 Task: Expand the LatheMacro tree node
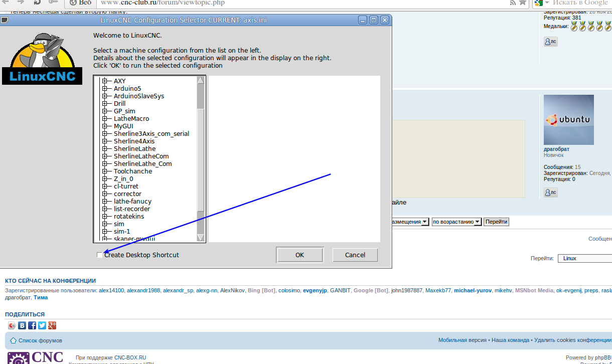105,118
